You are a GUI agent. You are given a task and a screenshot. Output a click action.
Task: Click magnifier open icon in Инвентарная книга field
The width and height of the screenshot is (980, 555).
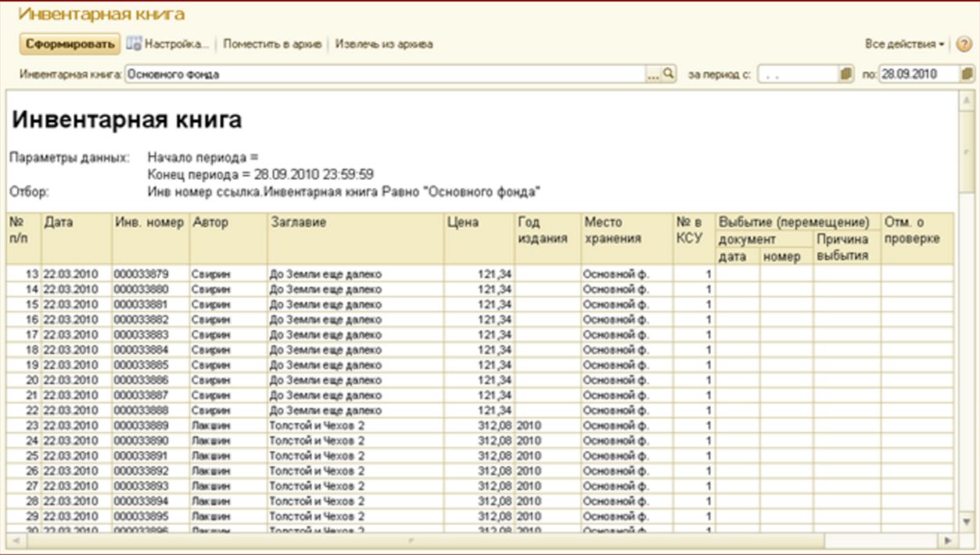[668, 74]
